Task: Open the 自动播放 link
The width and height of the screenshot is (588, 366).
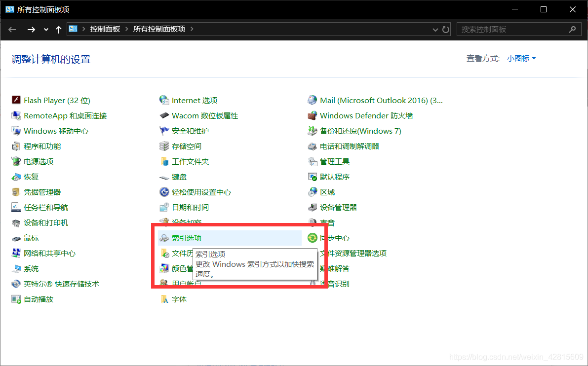Action: [39, 299]
